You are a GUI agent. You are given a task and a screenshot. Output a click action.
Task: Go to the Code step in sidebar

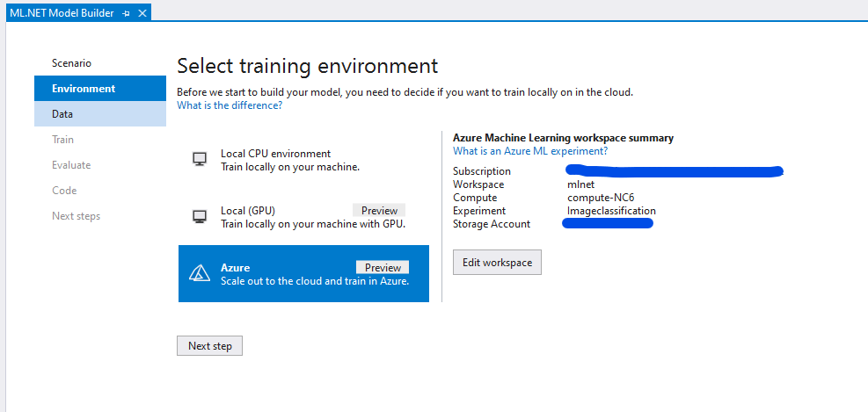pos(64,191)
